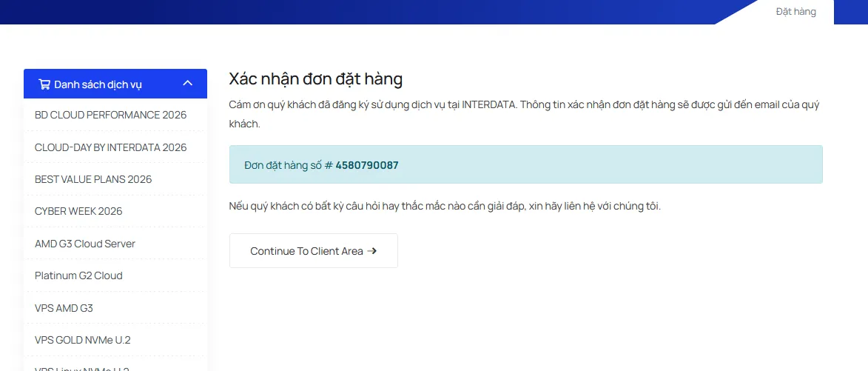This screenshot has height=371, width=868.
Task: Click Đơn đặt hàng số # label
Action: point(289,165)
